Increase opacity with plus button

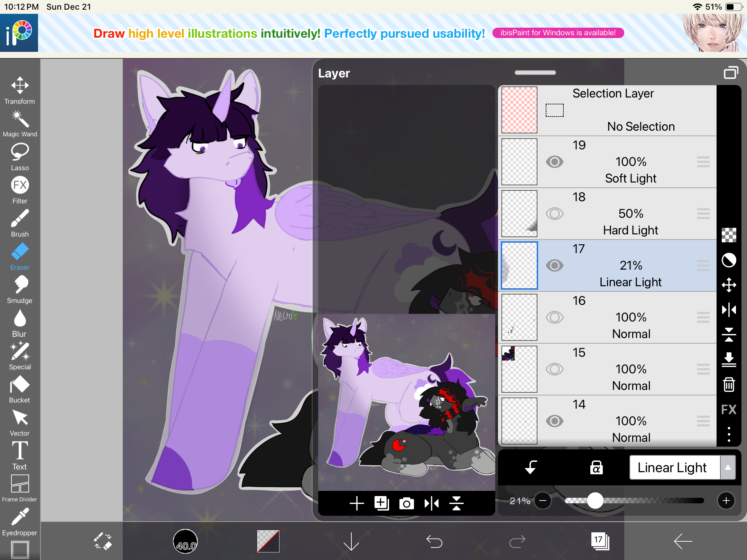[x=726, y=501]
